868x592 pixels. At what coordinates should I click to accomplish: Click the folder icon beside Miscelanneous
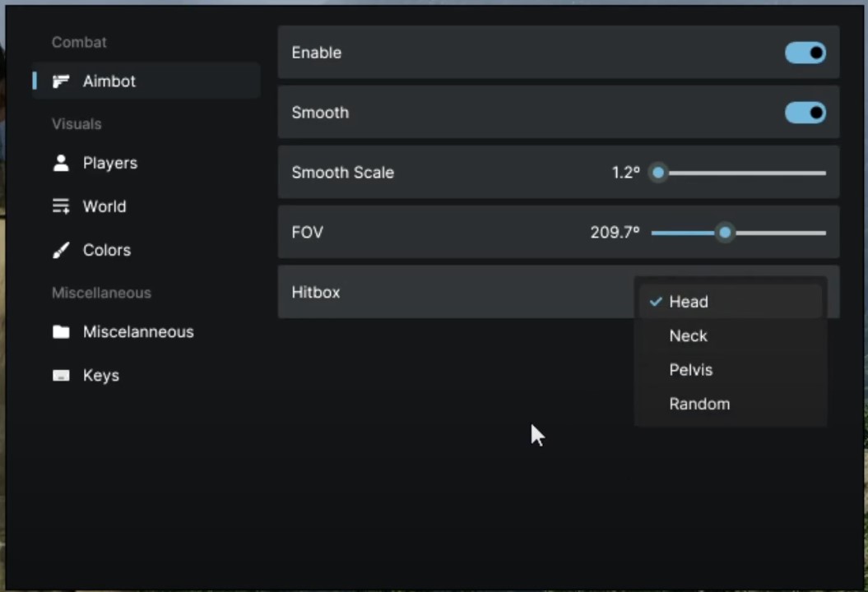[x=61, y=332]
